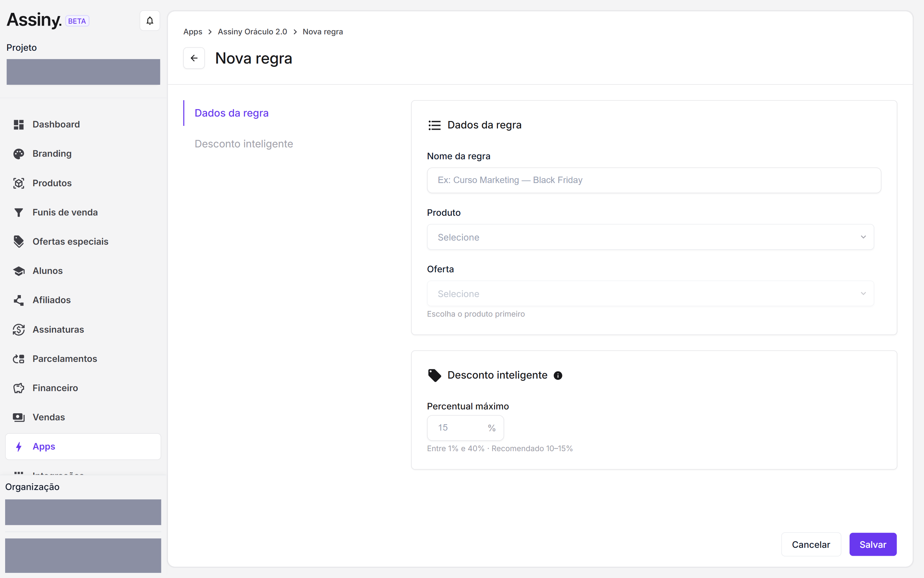This screenshot has width=924, height=578.
Task: Click the Afiliados share icon
Action: pyautogui.click(x=19, y=300)
